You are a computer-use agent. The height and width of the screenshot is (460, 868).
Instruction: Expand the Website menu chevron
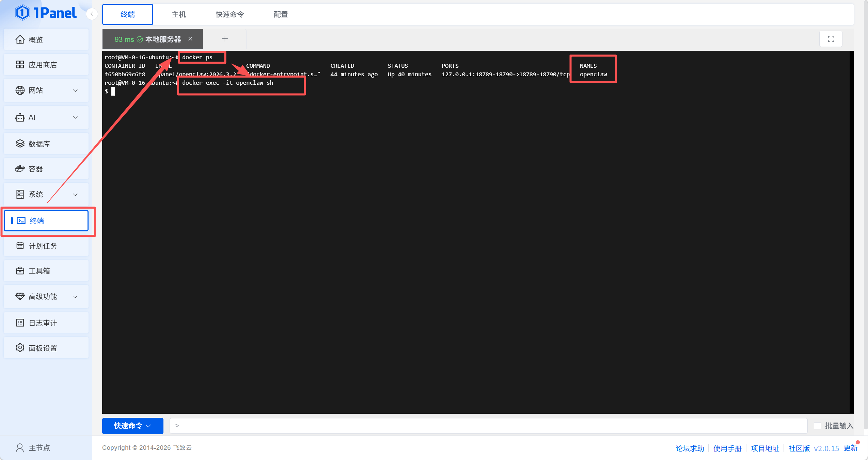pos(75,91)
